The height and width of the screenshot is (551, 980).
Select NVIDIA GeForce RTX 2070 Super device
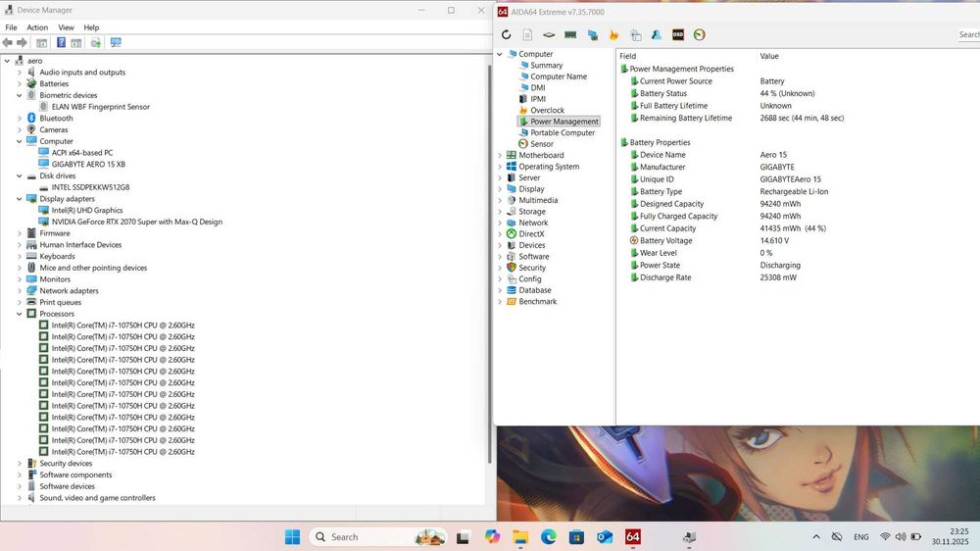[137, 222]
